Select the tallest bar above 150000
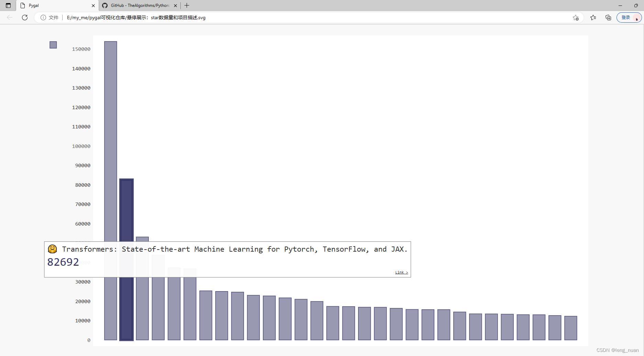Screen dimensions: 644x356 click(x=111, y=191)
